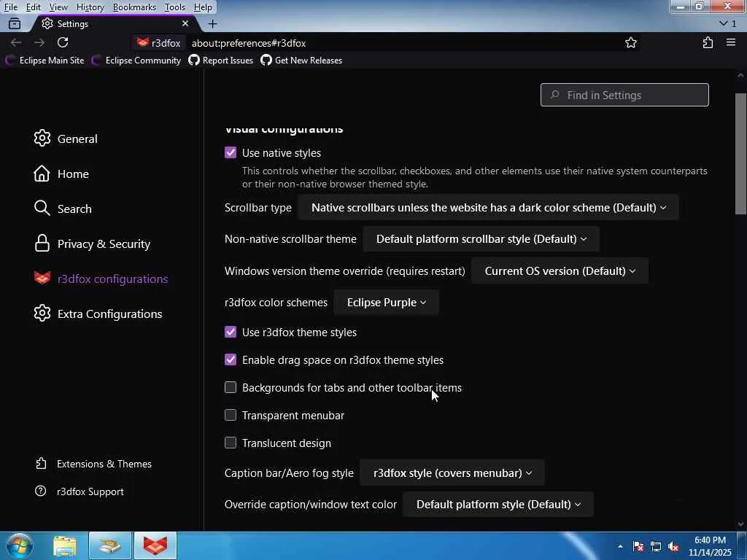Image resolution: width=747 pixels, height=560 pixels.
Task: Open the Eclipse Community bookmark
Action: click(136, 61)
